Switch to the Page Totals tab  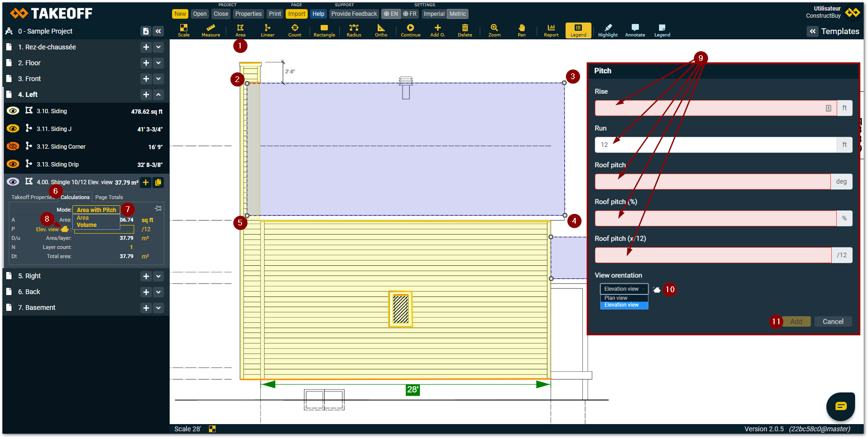[109, 197]
